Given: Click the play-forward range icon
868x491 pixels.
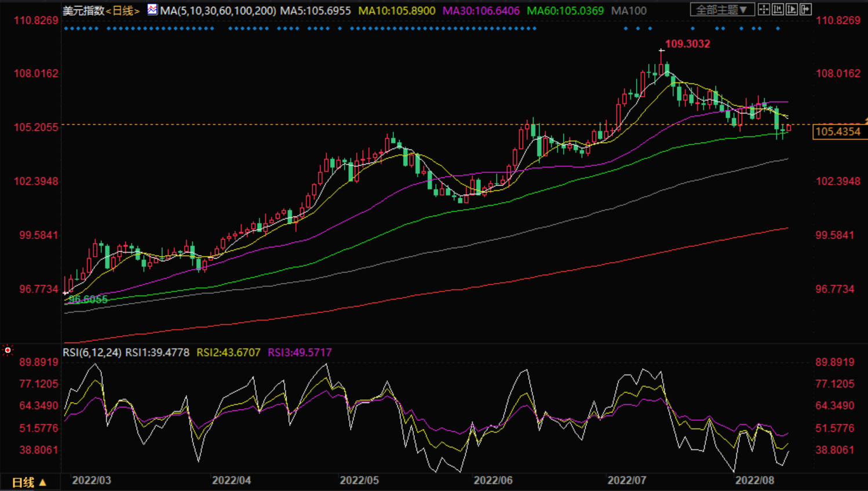Looking at the screenshot, I should click(x=792, y=9).
